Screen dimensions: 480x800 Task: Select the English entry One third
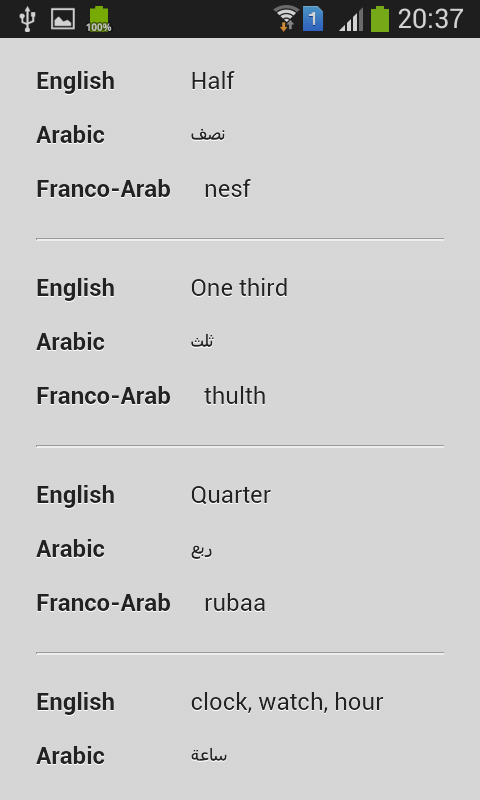[239, 288]
